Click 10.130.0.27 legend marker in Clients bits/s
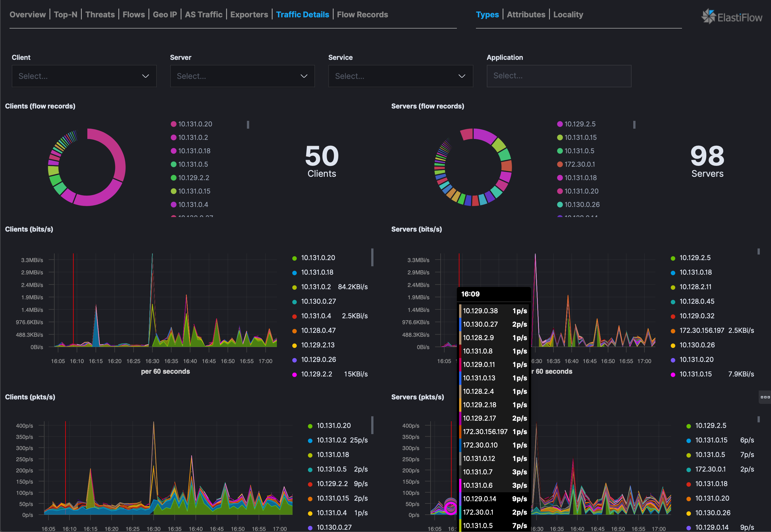This screenshot has width=771, height=532. pyautogui.click(x=295, y=302)
